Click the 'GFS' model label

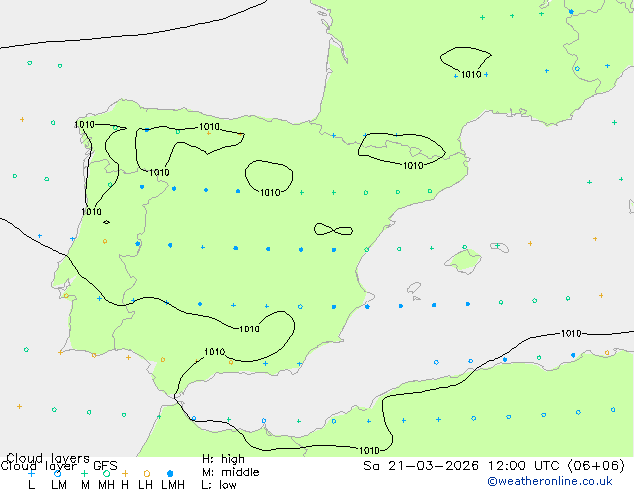pos(105,466)
